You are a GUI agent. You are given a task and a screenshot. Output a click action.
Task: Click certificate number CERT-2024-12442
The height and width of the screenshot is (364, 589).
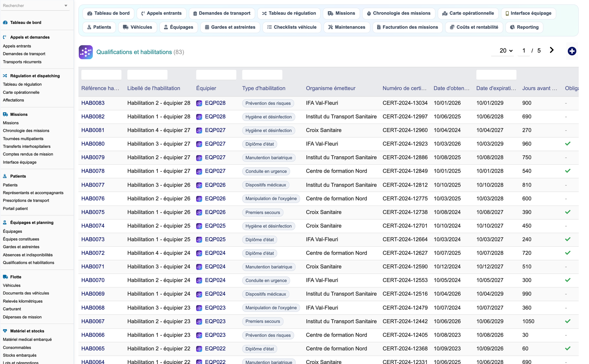[x=405, y=321]
